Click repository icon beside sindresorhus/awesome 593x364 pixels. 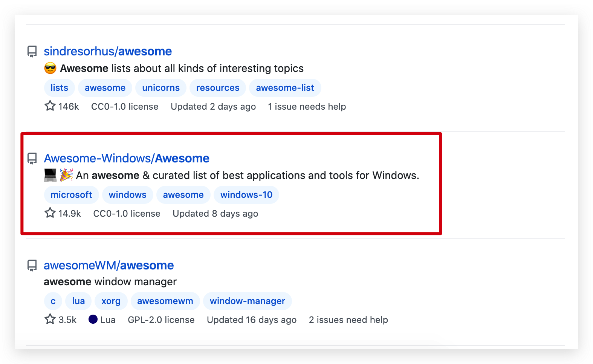(x=32, y=51)
